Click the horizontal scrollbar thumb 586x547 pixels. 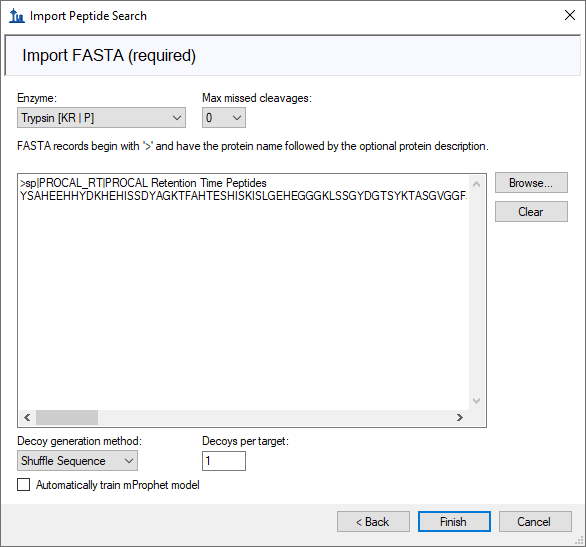click(x=67, y=417)
